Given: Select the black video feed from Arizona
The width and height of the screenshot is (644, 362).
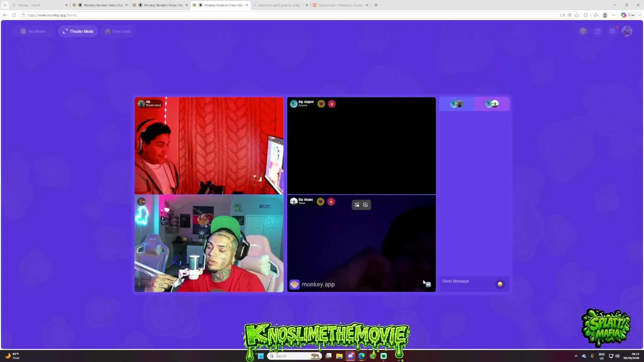Looking at the screenshot, I should click(x=361, y=146).
